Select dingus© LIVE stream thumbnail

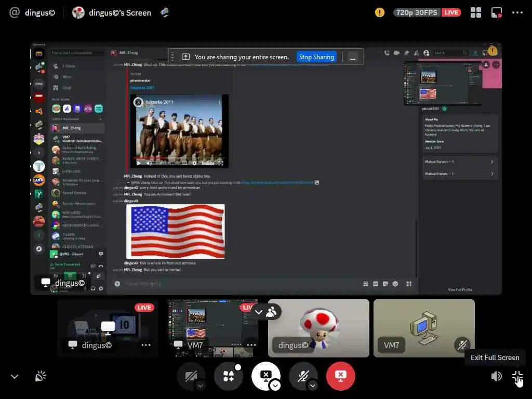[x=108, y=328]
